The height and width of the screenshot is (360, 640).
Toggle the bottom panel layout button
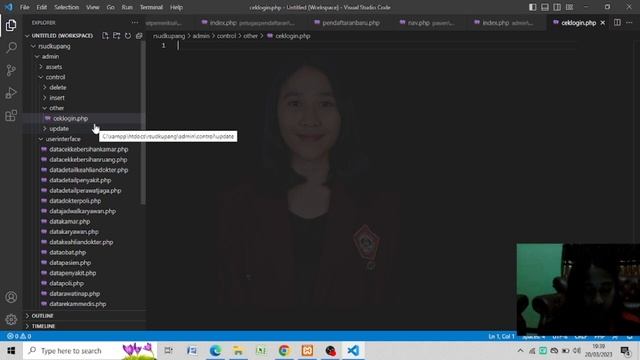click(545, 7)
